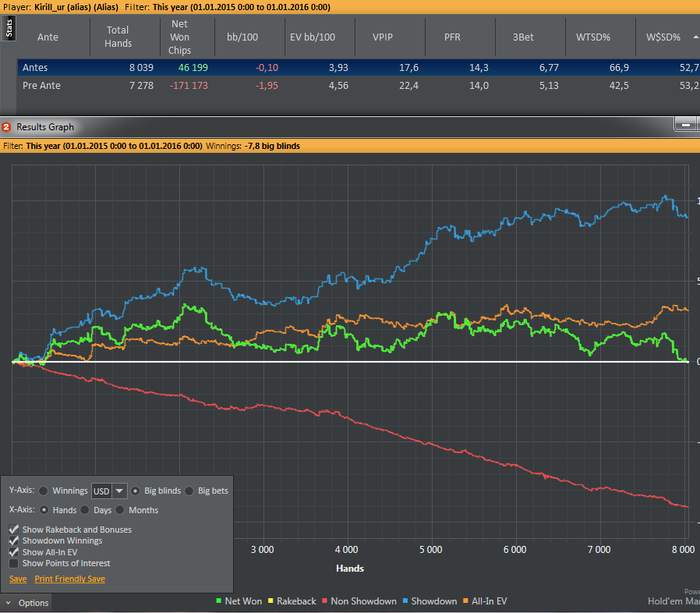700x613 pixels.
Task: Click the orange All-In EV legend marker
Action: (x=465, y=601)
